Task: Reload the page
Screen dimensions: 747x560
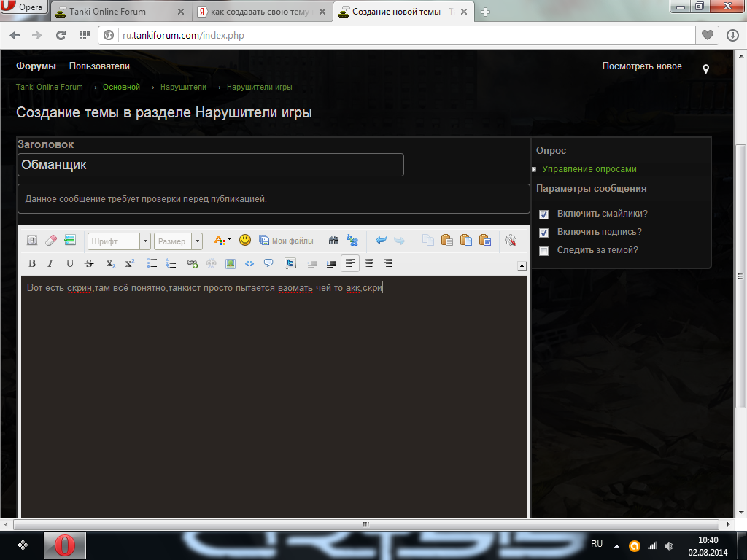Action: [x=61, y=35]
